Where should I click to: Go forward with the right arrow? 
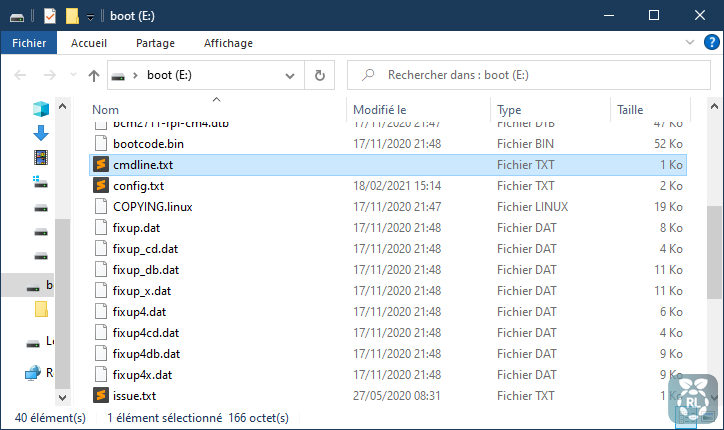click(49, 75)
